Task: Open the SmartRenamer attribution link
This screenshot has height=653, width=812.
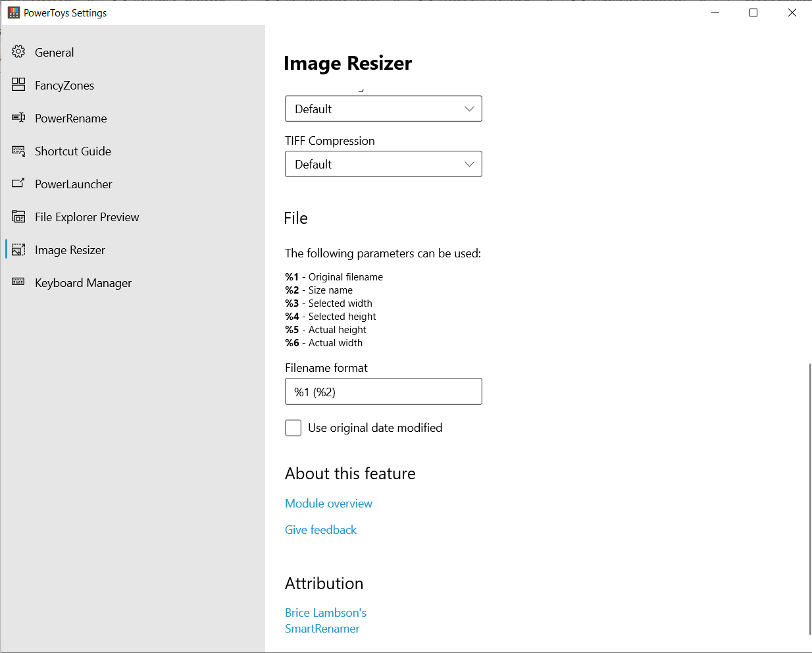Action: coord(322,629)
